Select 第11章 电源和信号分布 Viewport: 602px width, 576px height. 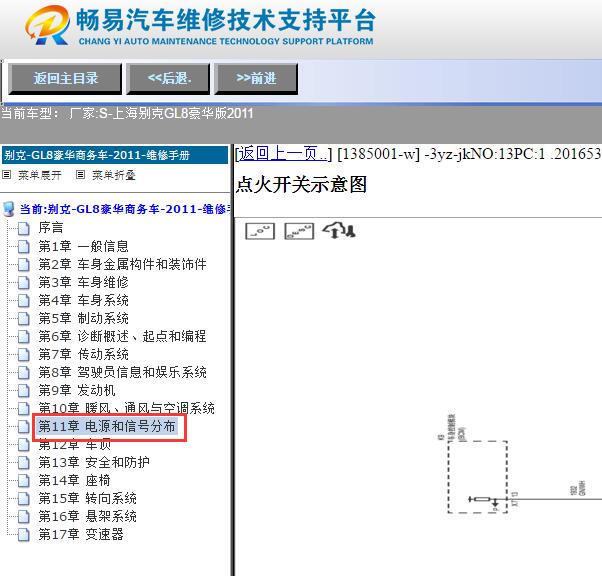(107, 426)
